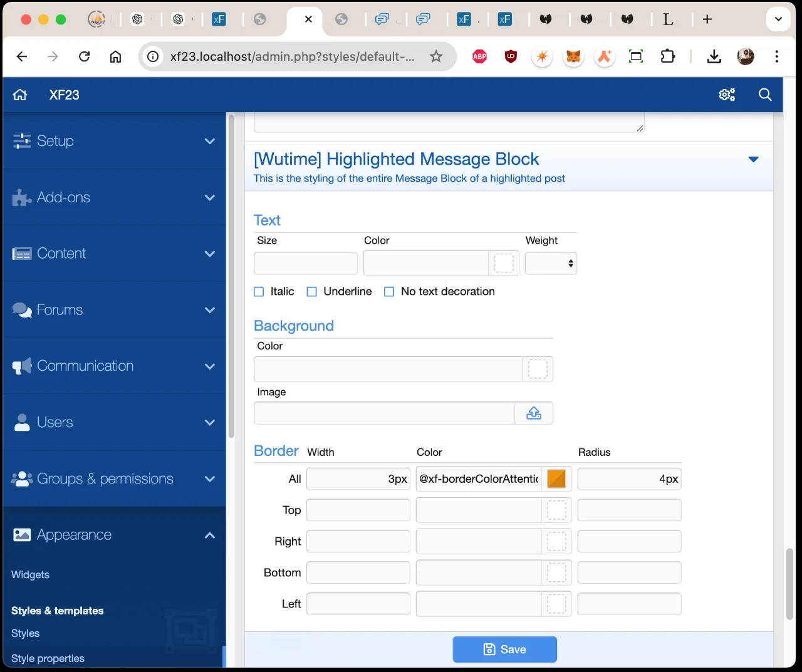
Task: Open Widgets under Appearance
Action: click(x=30, y=574)
